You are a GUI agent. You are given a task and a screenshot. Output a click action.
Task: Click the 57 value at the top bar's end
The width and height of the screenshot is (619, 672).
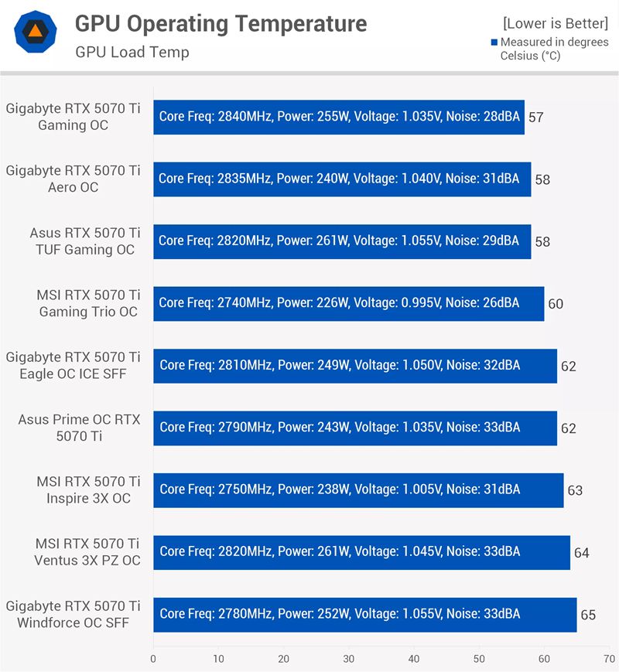pos(535,118)
